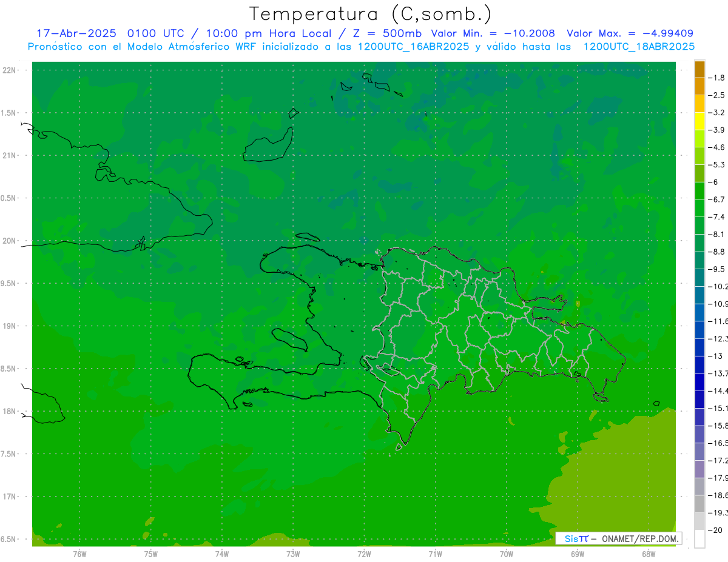
Task: Pick the dark orange swatch above -1.8
Action: [x=699, y=69]
